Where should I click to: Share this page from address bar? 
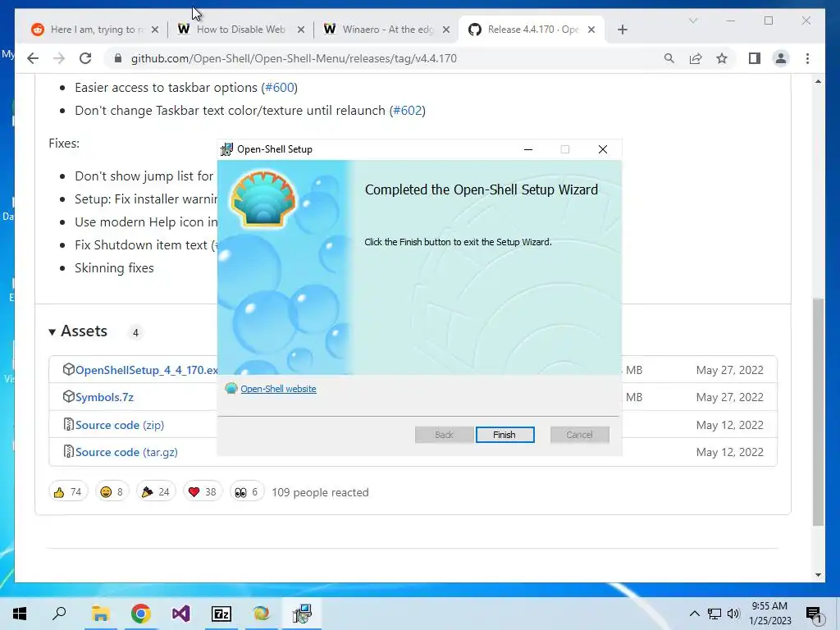pos(696,58)
